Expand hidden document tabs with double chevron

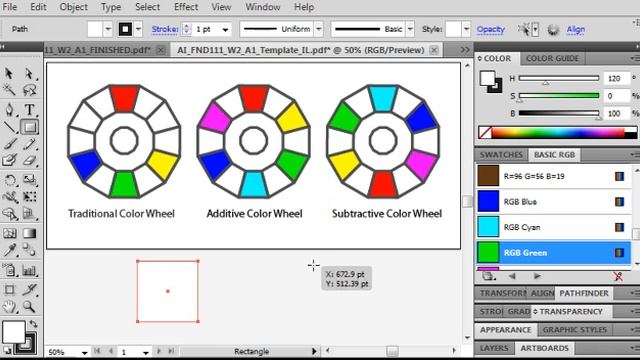point(465,50)
